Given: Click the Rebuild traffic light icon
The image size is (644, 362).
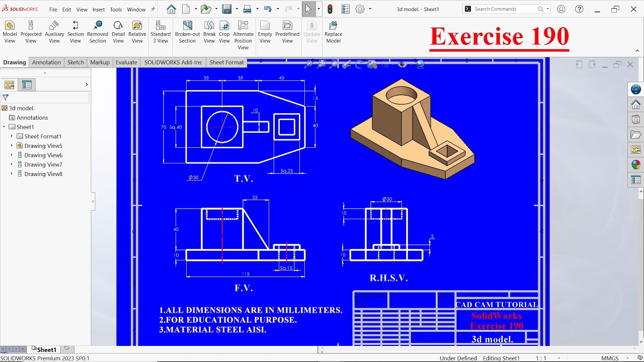Looking at the screenshot, I should [x=330, y=9].
